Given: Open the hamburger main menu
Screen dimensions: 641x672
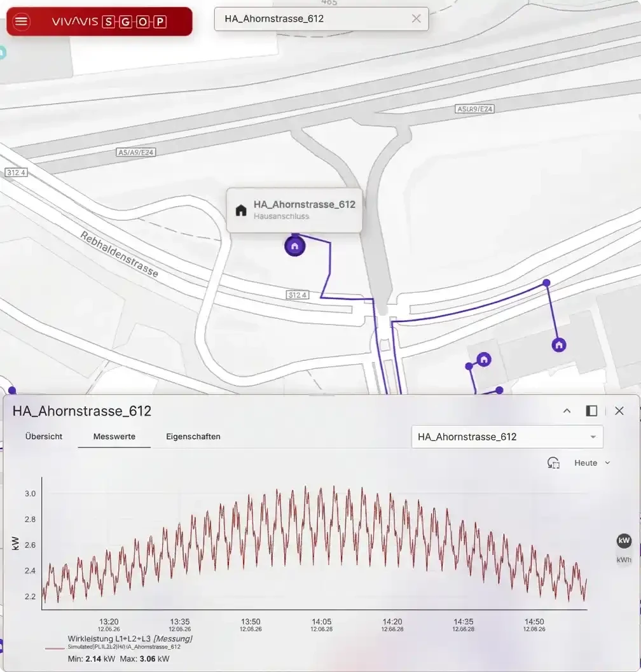Looking at the screenshot, I should pos(22,21).
